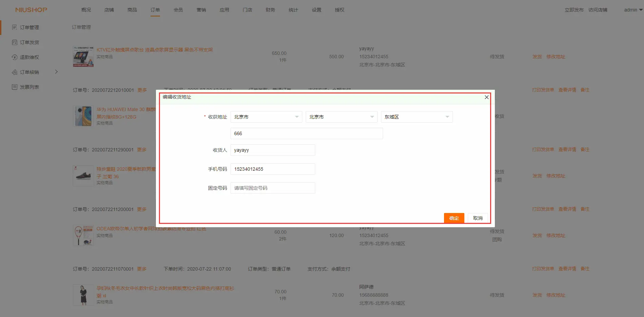Viewport: 644px width, 317px height.
Task: Click the 订单核销 sidebar icon
Action: [14, 72]
